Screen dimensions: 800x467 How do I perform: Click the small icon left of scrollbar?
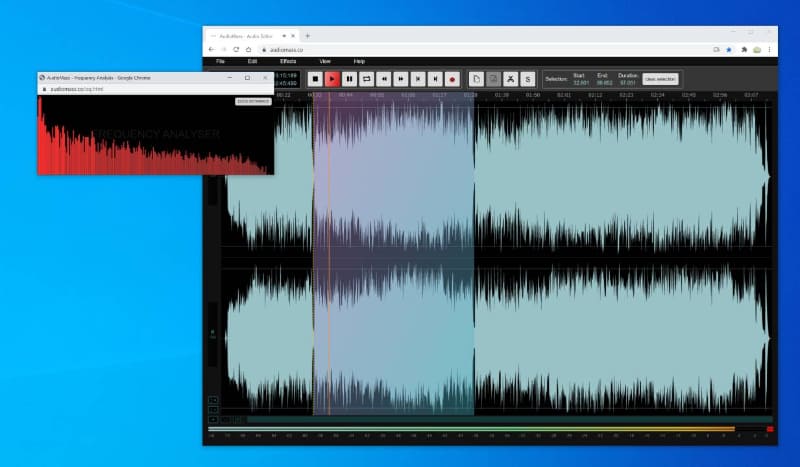(x=213, y=420)
